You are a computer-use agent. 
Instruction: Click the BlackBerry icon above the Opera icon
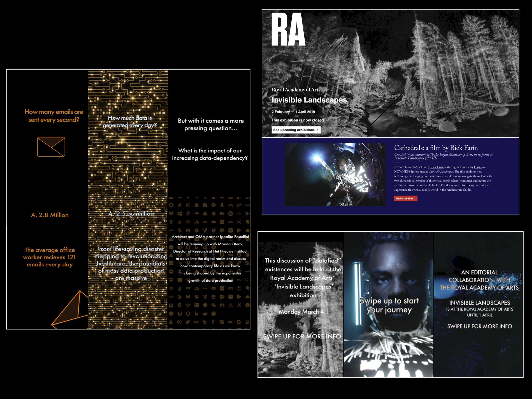[188, 305]
